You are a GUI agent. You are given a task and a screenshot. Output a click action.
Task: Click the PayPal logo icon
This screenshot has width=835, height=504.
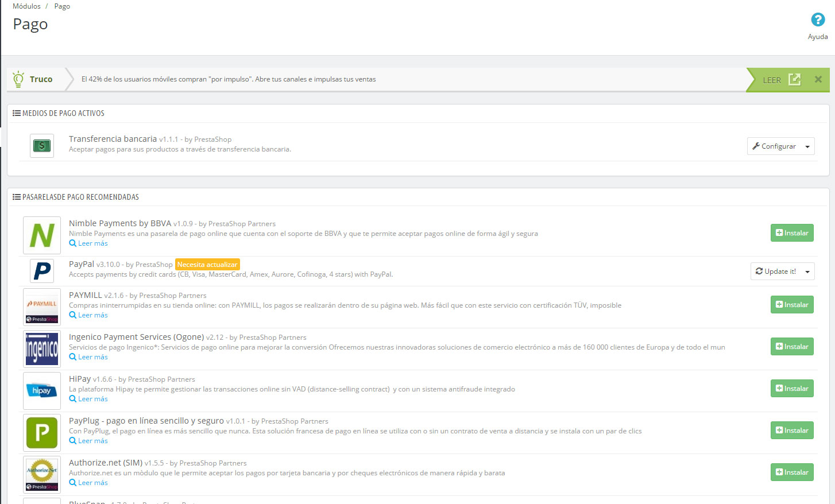tap(42, 271)
